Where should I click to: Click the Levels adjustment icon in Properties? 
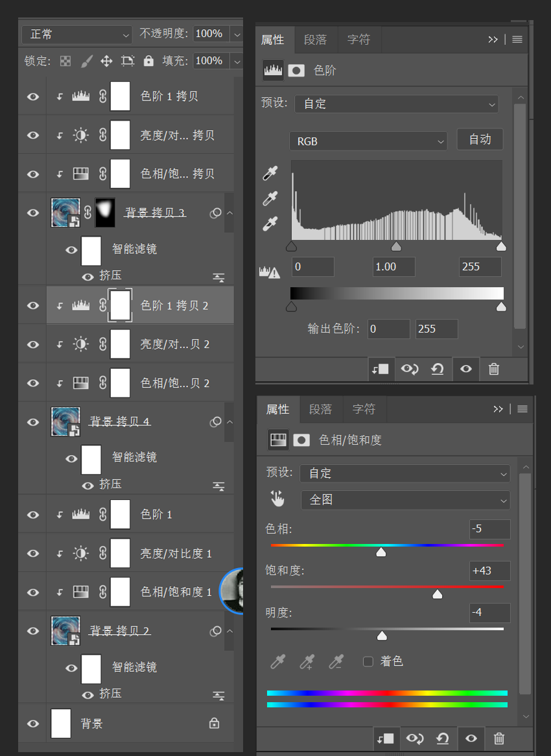click(273, 71)
